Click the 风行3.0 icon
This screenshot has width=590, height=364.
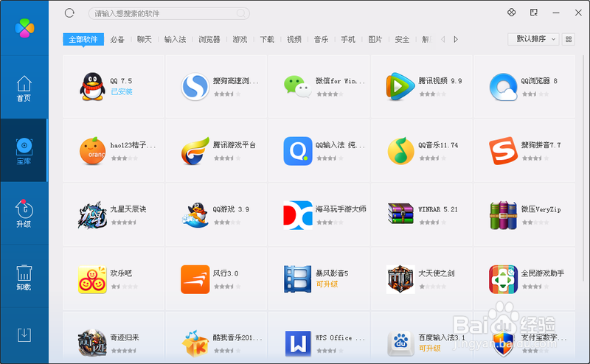(195, 279)
